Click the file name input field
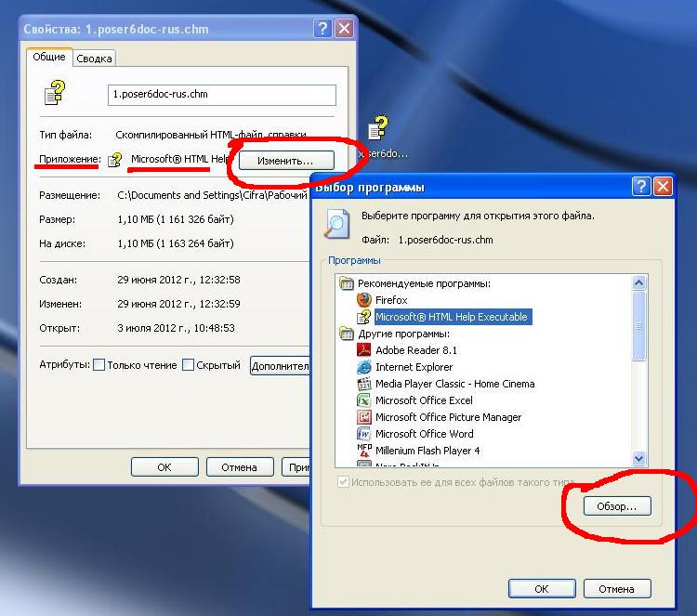 click(222, 95)
